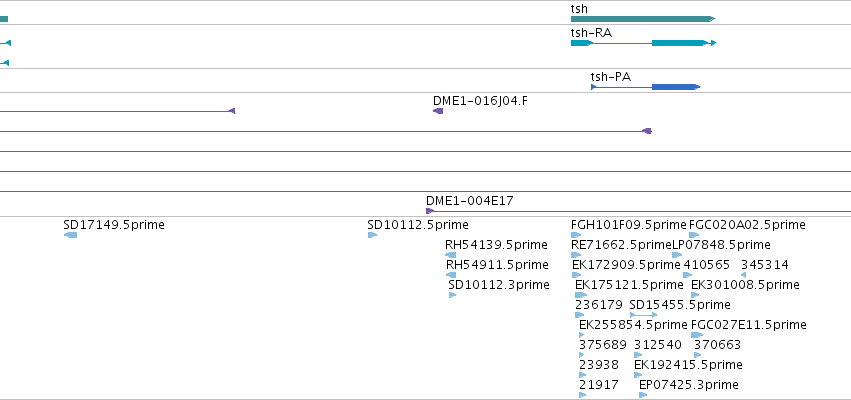Viewport: 851px width, 400px height.
Task: Click the LP07848.5prime label
Action: point(721,245)
